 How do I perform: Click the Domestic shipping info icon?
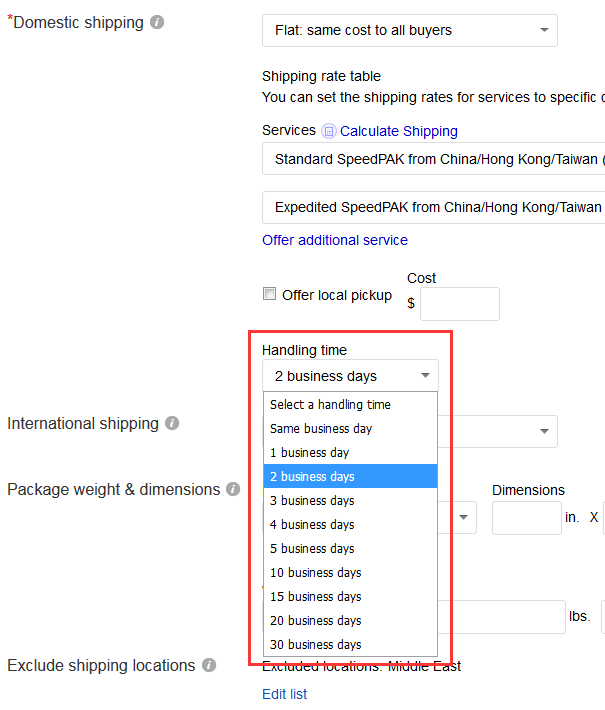tap(157, 22)
